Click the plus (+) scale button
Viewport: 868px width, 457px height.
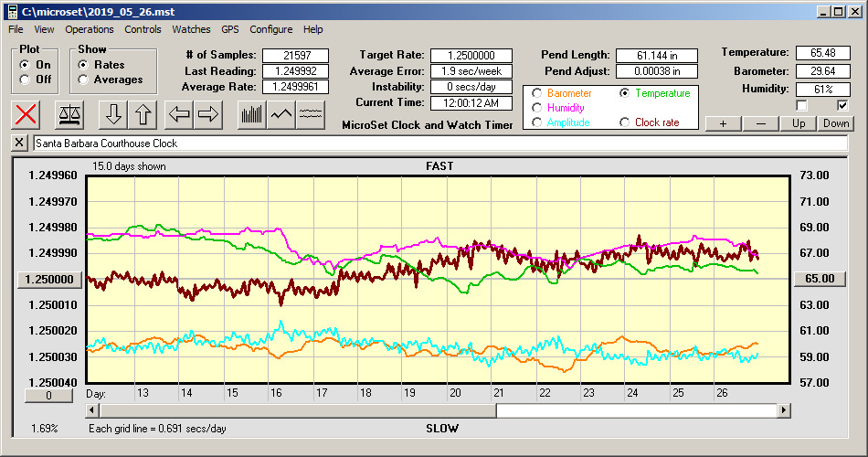tap(723, 123)
